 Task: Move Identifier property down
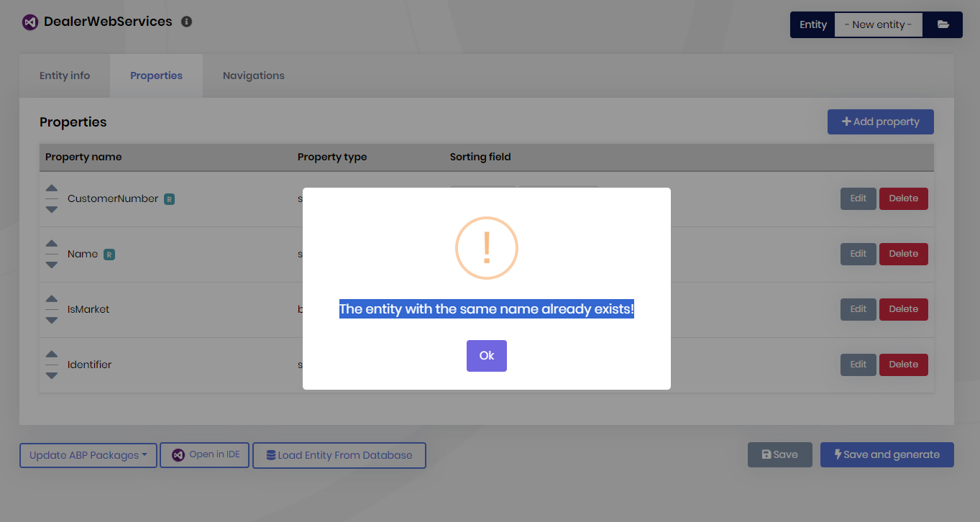pos(52,375)
